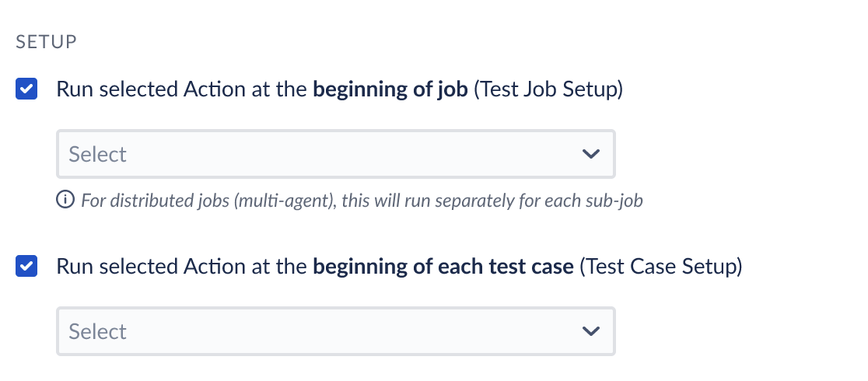Viewport: 868px width, 381px height.
Task: Click the chevron arrow in Test Case Setup dropdown
Action: click(x=591, y=331)
